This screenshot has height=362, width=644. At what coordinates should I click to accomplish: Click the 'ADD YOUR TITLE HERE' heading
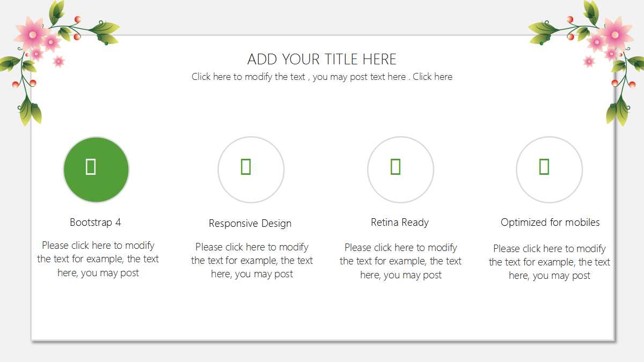pos(322,59)
